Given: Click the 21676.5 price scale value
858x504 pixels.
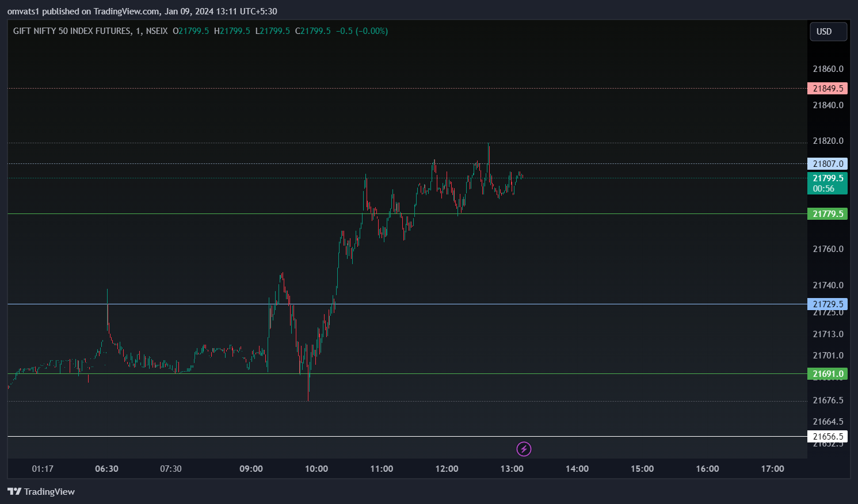Looking at the screenshot, I should tap(828, 400).
